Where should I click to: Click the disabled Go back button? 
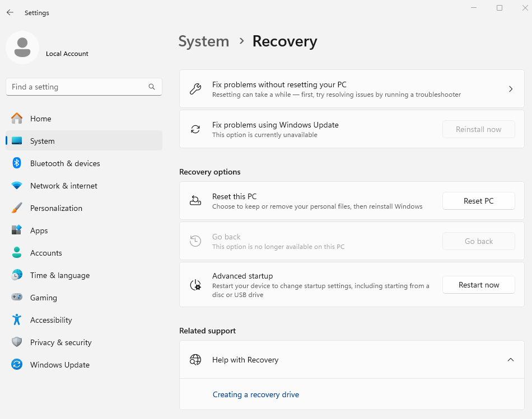(x=478, y=241)
